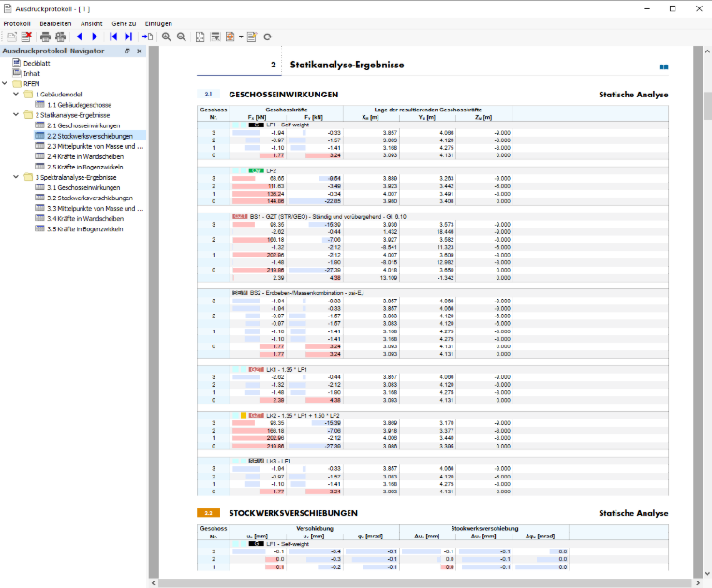712x588 pixels.
Task: Click the blue logo at page header
Action: click(663, 67)
